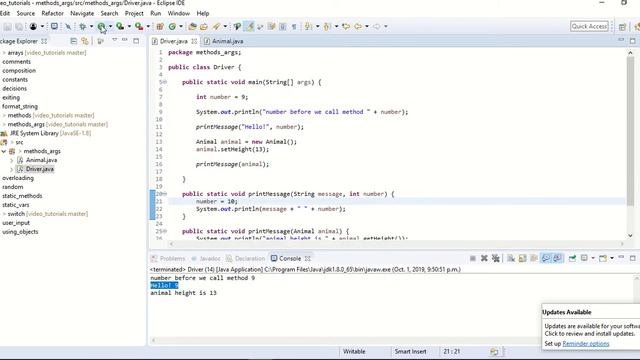Open the Source menu
This screenshot has height=360, width=640.
click(26, 13)
